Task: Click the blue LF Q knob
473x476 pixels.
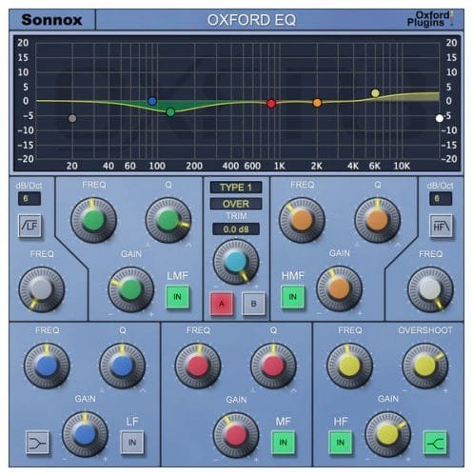Action: click(123, 366)
